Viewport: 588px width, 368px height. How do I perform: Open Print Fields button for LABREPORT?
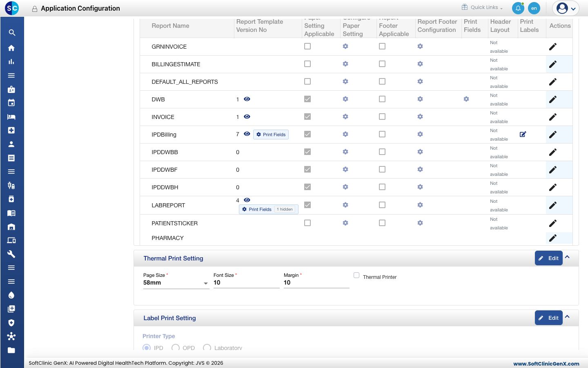pyautogui.click(x=269, y=209)
